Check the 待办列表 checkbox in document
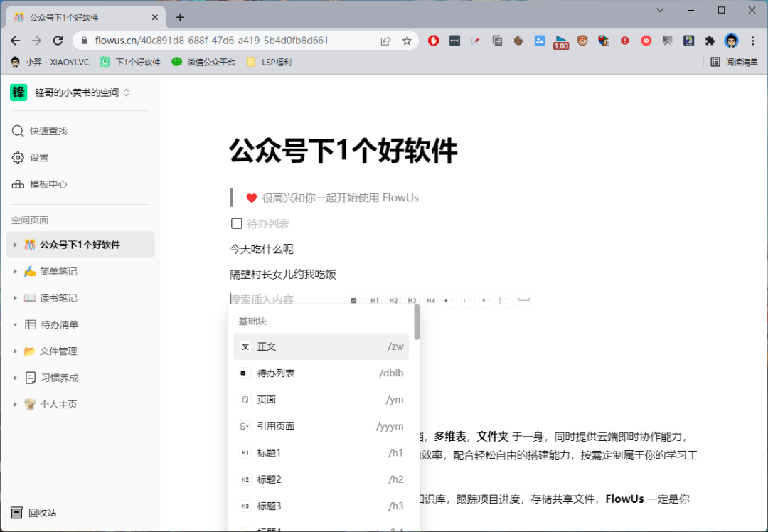This screenshot has height=532, width=768. pyautogui.click(x=237, y=224)
